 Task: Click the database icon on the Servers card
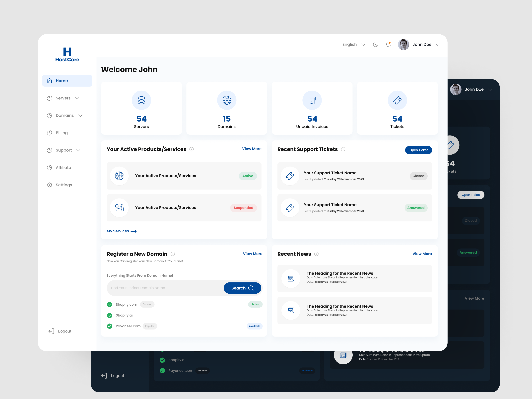pos(141,100)
